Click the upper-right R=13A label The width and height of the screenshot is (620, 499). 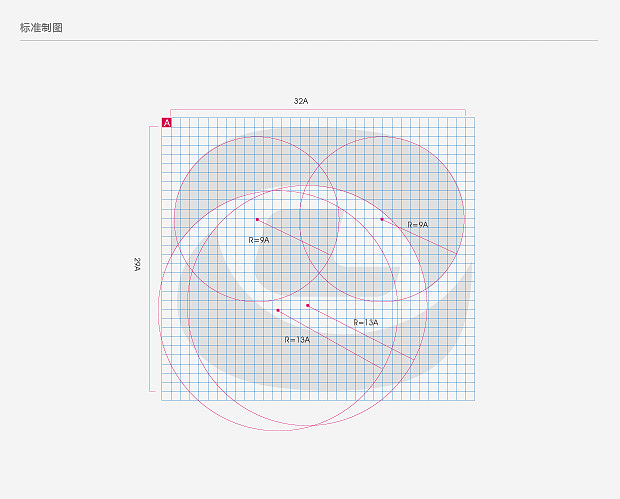click(x=366, y=322)
